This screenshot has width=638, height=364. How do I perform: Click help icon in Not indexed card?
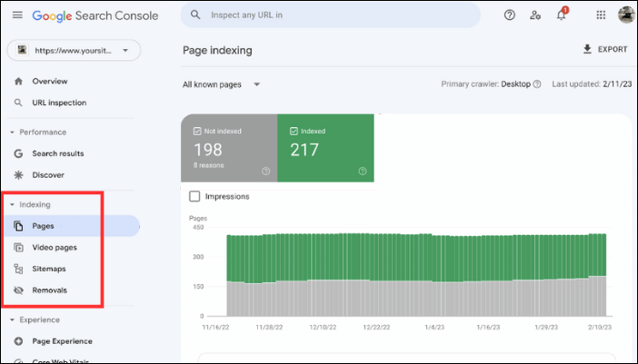(x=265, y=171)
